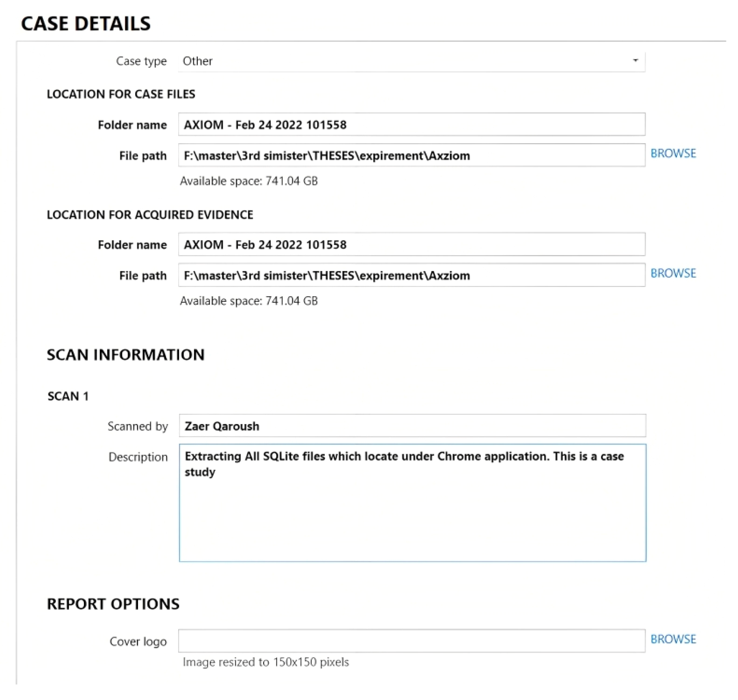Click Folder name field under Location for Case Files
This screenshot has width=738, height=700.
click(x=411, y=125)
